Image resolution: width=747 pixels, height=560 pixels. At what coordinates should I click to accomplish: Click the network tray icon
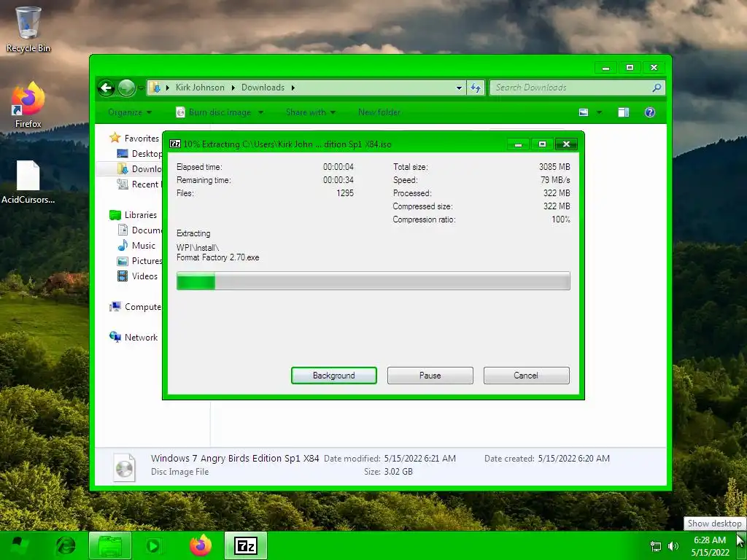[656, 547]
